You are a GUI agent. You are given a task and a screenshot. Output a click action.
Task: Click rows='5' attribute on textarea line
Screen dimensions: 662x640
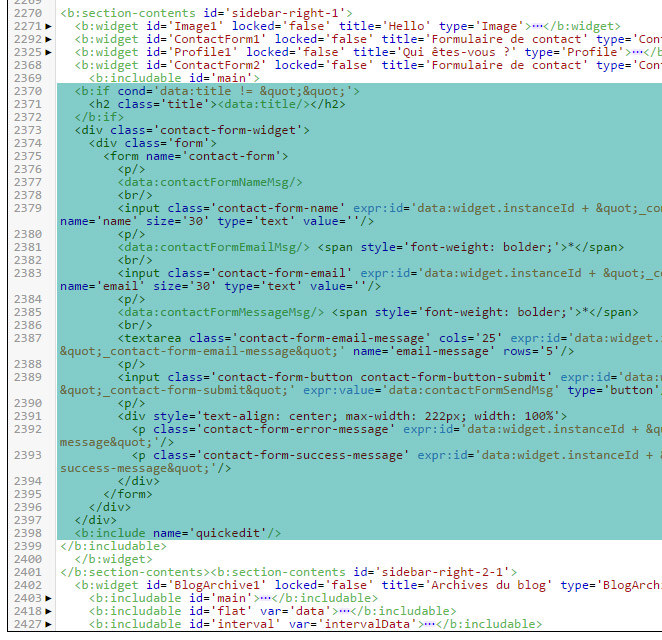point(531,351)
